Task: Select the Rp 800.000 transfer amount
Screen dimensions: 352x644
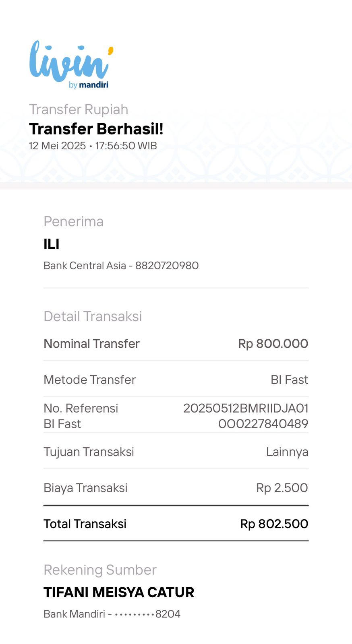Action: [273, 344]
